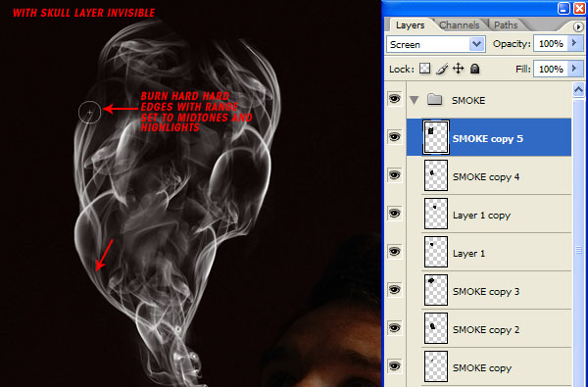
Task: Click the lock image pixels brush icon
Action: [442, 69]
